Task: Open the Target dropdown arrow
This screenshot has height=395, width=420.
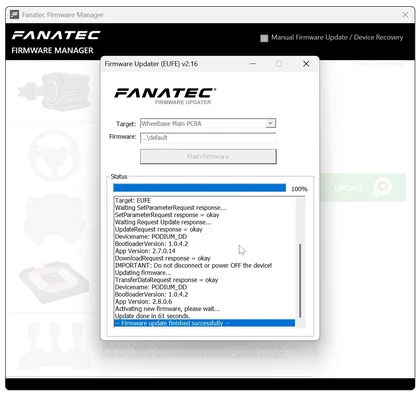Action: [270, 123]
